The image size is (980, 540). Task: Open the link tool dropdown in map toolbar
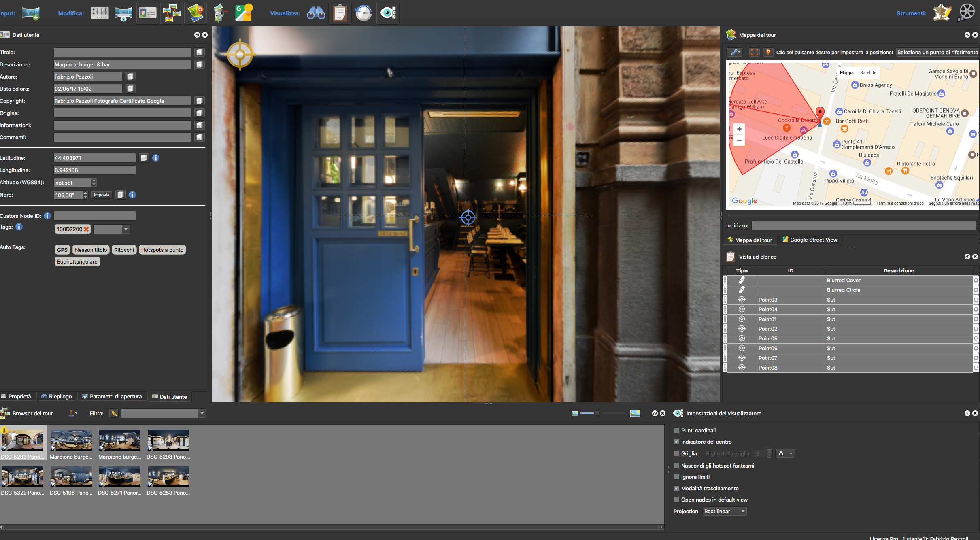pos(734,52)
